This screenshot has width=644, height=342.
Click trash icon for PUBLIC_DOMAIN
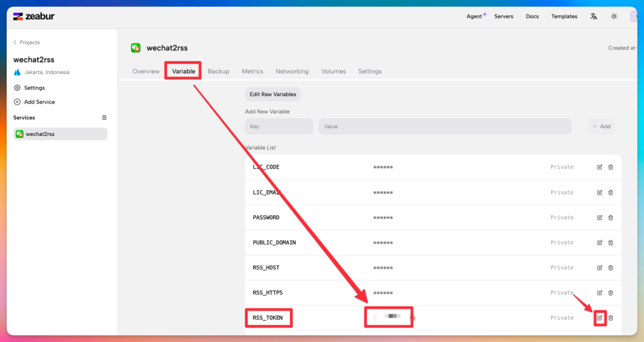click(x=611, y=242)
